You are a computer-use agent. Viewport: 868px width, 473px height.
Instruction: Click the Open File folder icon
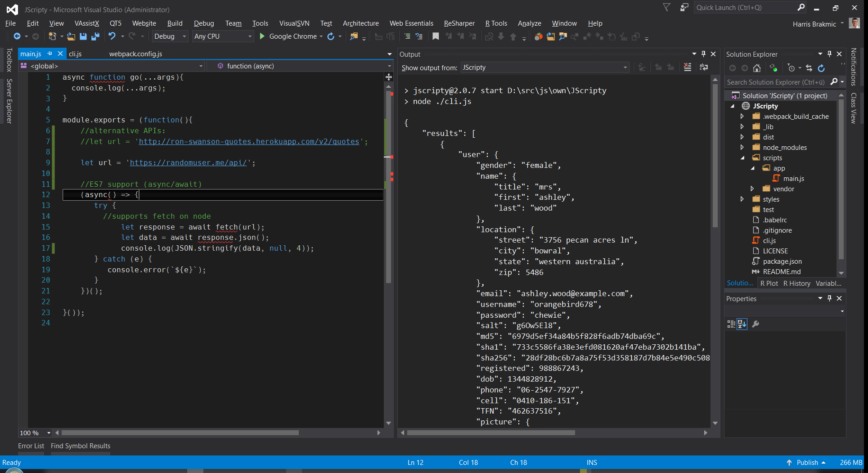tap(71, 36)
